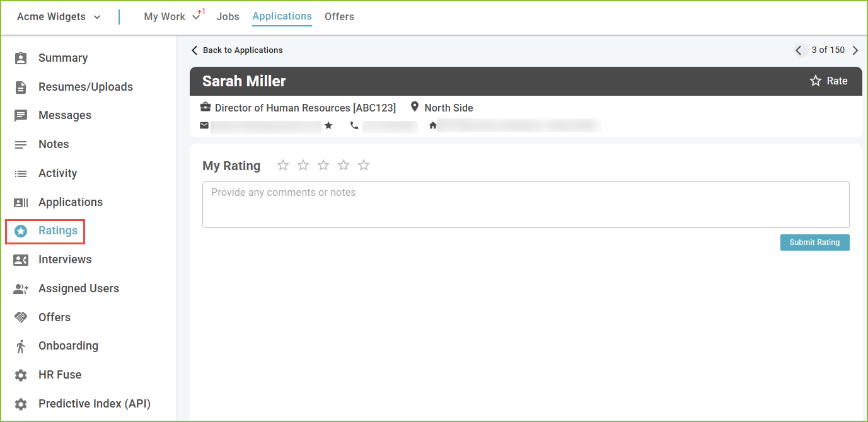This screenshot has width=868, height=422.
Task: Open the Messages chat icon
Action: coord(21,115)
